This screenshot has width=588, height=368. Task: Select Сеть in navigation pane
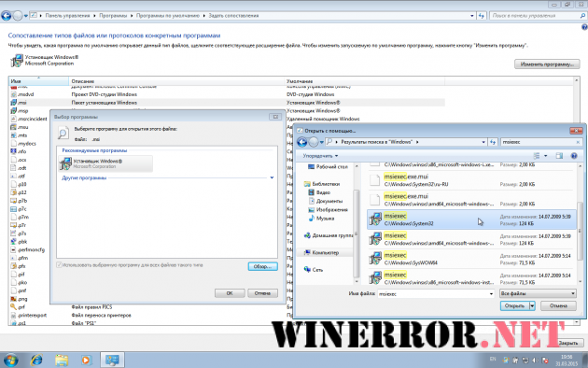point(314,269)
